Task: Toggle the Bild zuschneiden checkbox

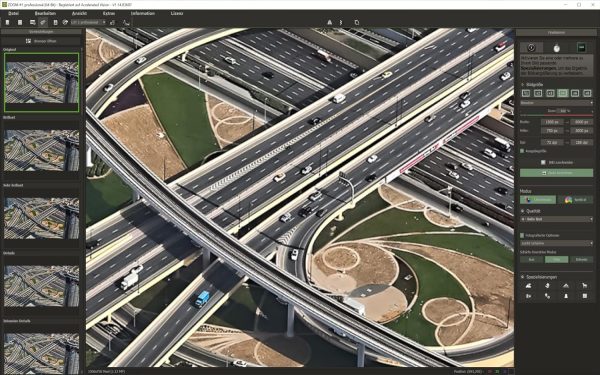Action: 543,162
